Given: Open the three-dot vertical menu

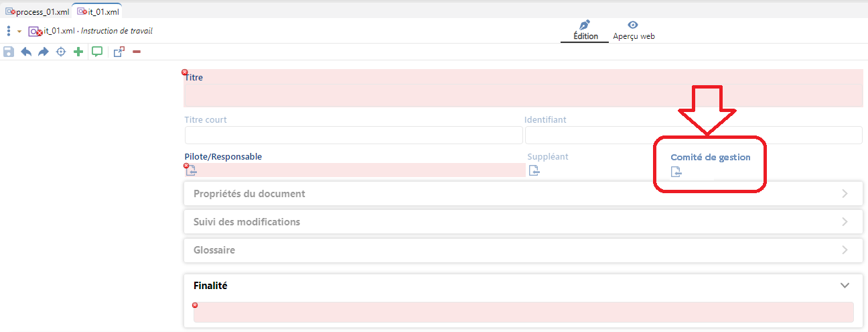Looking at the screenshot, I should pos(8,31).
